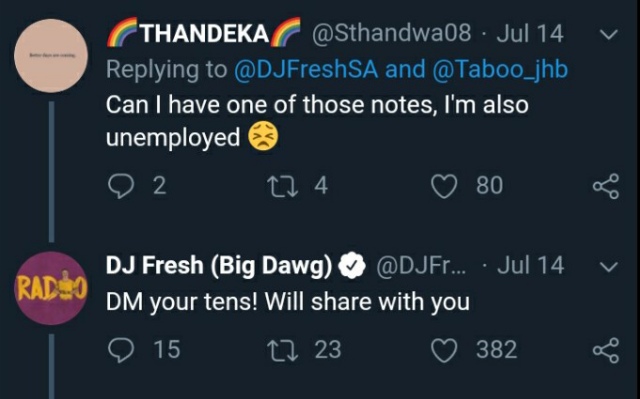The height and width of the screenshot is (399, 640).
Task: Open @DJFreshSA mention link
Action: click(306, 69)
